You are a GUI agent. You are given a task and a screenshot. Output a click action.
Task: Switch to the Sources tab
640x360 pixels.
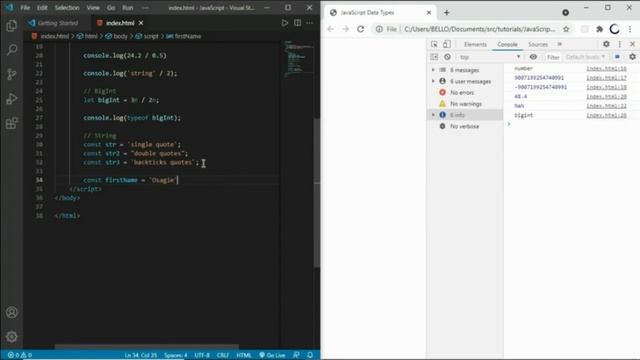(538, 44)
